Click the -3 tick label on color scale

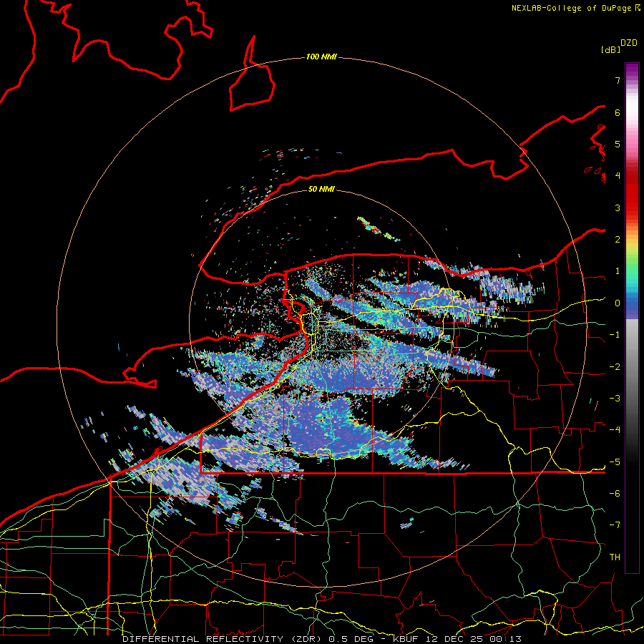click(615, 399)
